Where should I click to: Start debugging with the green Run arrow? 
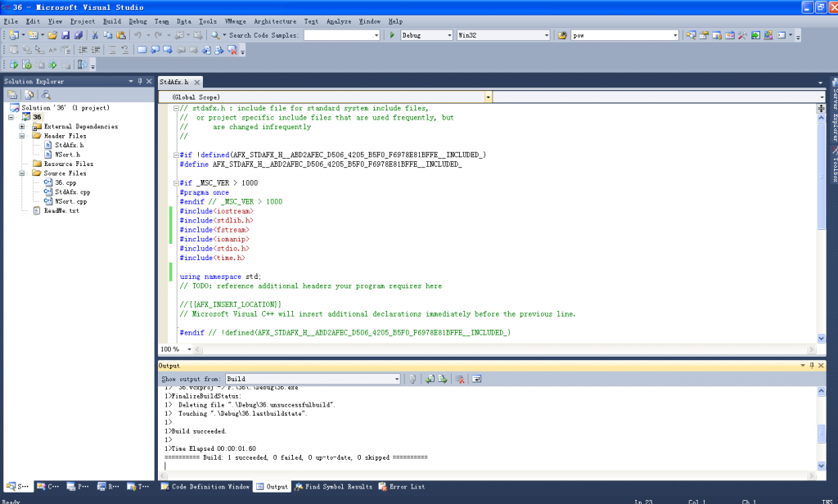(x=393, y=35)
